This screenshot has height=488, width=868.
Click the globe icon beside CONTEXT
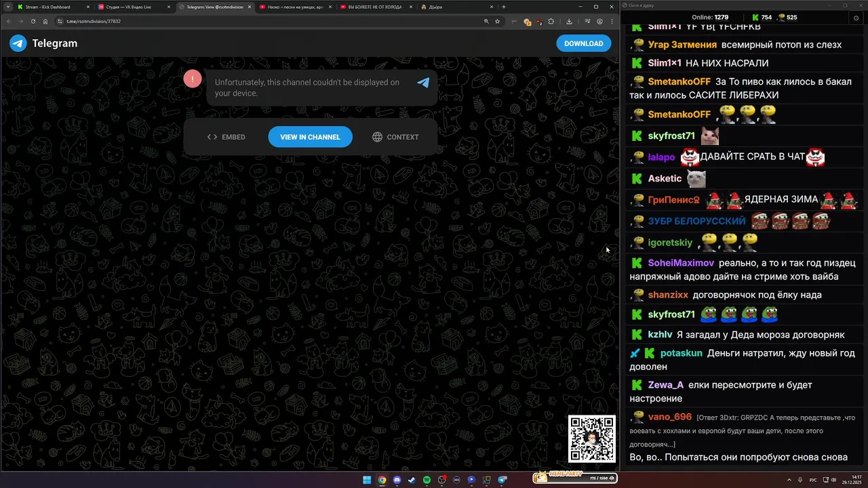377,137
